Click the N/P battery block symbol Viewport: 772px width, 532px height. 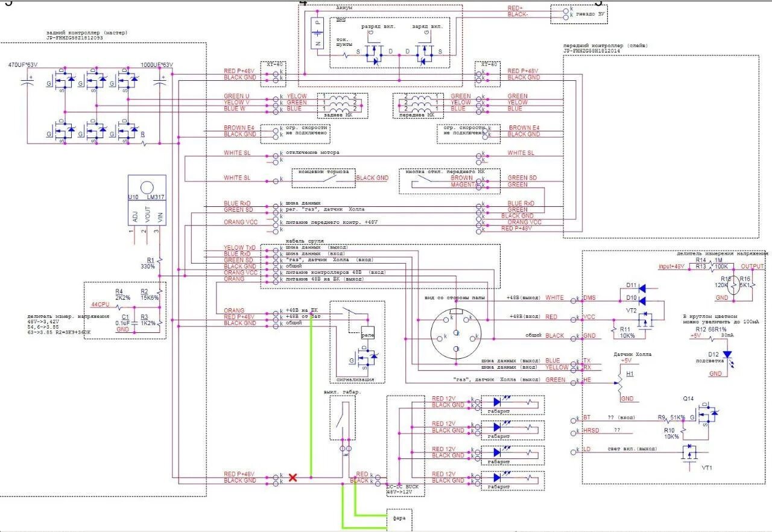(x=317, y=34)
